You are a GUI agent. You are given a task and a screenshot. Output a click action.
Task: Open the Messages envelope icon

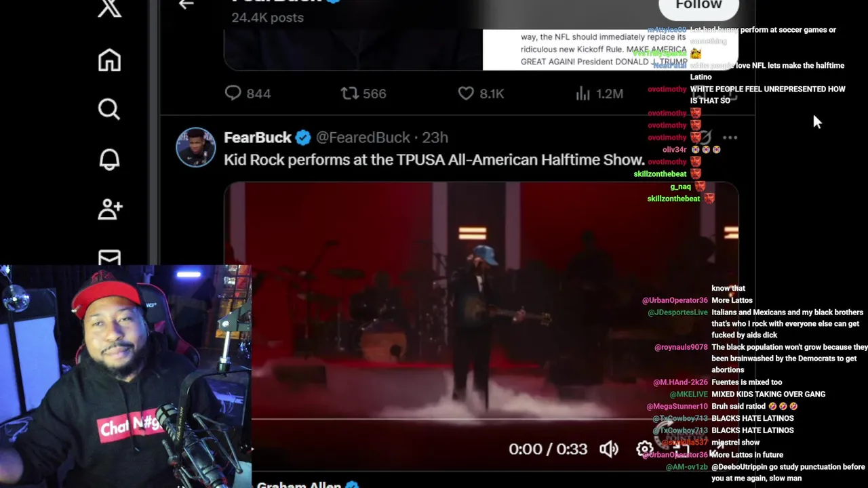click(109, 258)
